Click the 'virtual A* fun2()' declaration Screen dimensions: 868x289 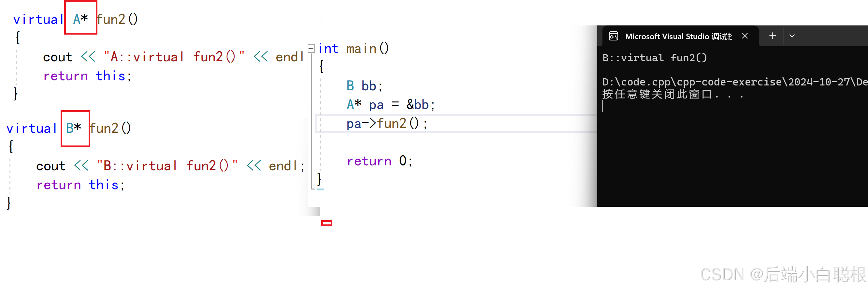click(76, 19)
